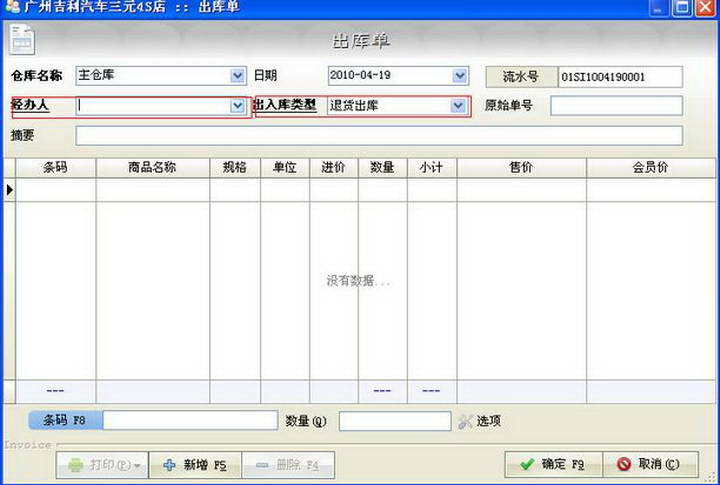
Task: Click the 新增 F5 add button
Action: [195, 465]
